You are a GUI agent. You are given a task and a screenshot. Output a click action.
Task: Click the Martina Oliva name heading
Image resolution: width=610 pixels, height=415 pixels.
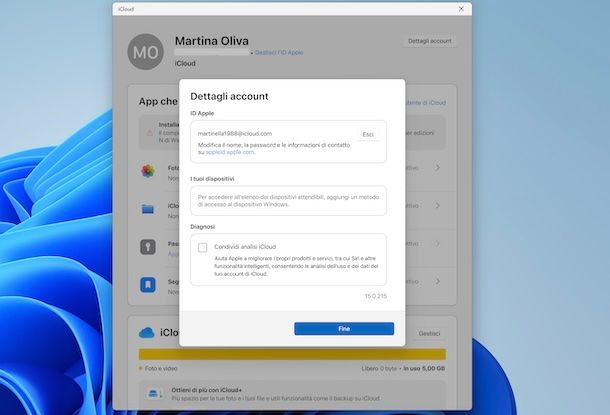(212, 41)
